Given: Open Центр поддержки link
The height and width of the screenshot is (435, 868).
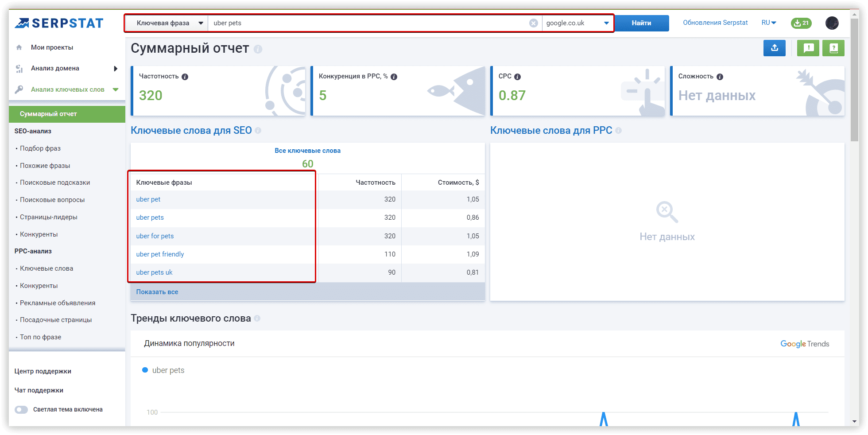Looking at the screenshot, I should (43, 371).
